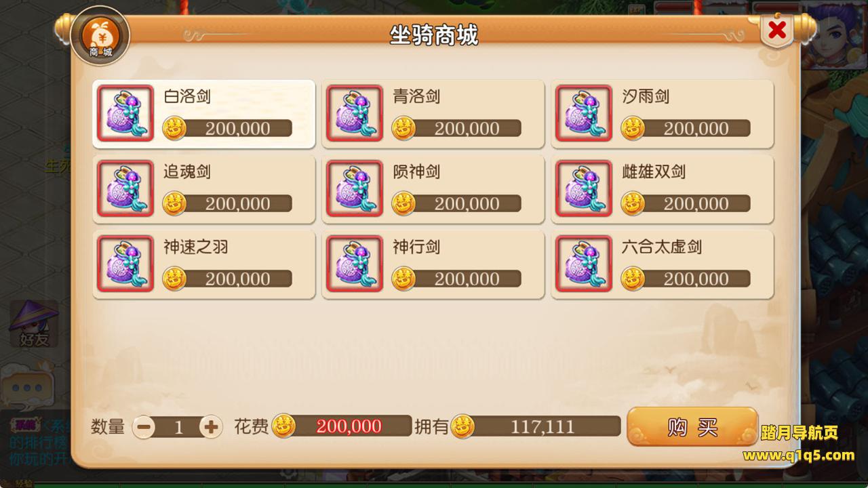Choose the 汐雨剑 item icon
Image resolution: width=868 pixels, height=488 pixels.
pos(584,113)
